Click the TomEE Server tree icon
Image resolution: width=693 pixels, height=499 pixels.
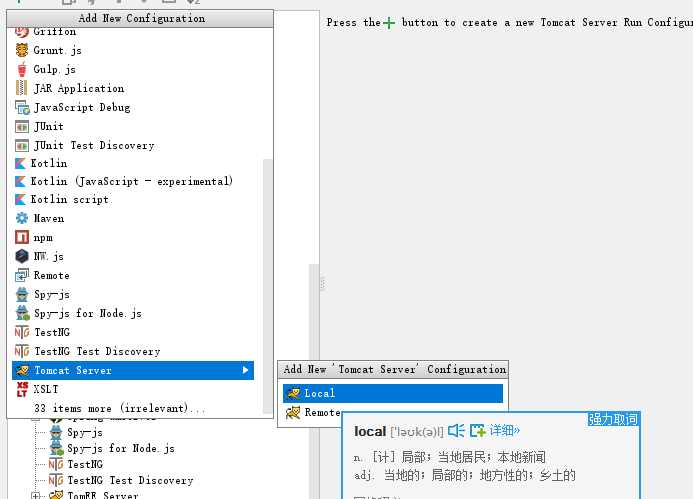[56, 495]
